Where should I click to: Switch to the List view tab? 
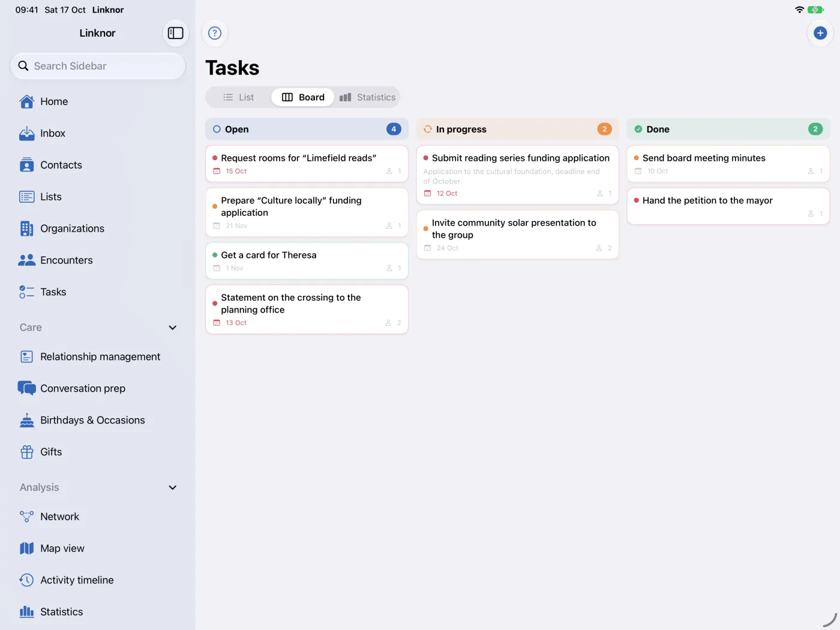[x=239, y=97]
